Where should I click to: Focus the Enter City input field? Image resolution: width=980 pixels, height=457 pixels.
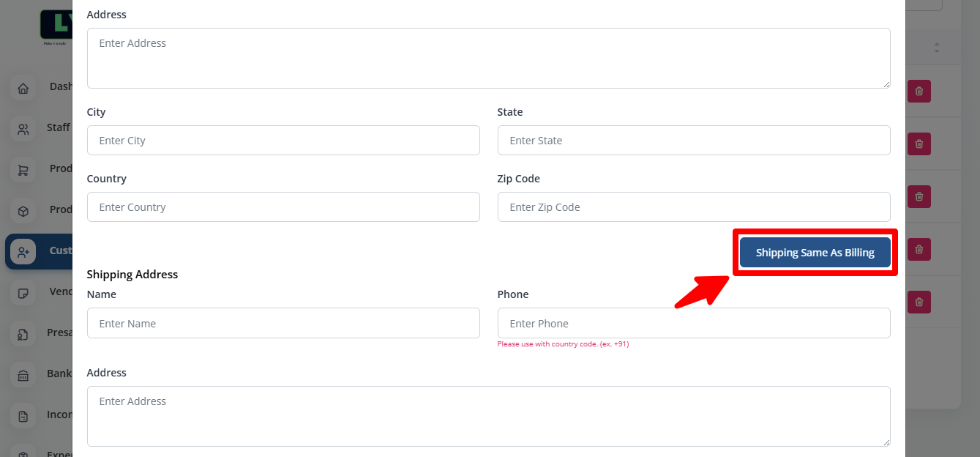(283, 141)
